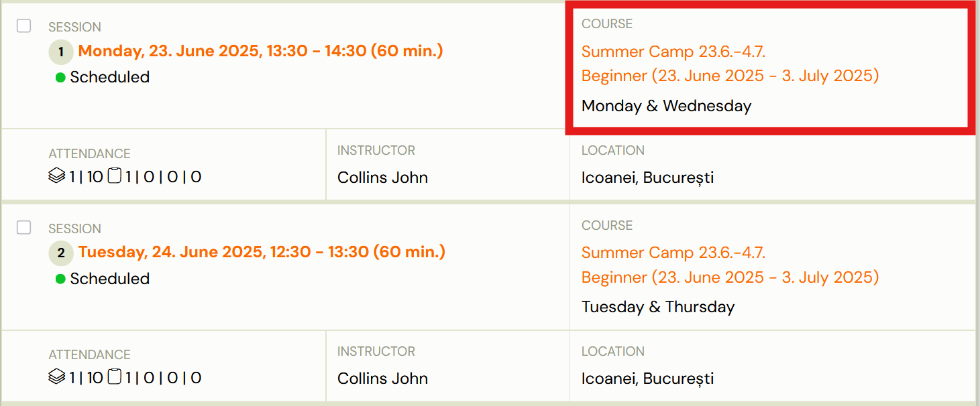Open the Monday, 23. June 2025 session link

(260, 51)
